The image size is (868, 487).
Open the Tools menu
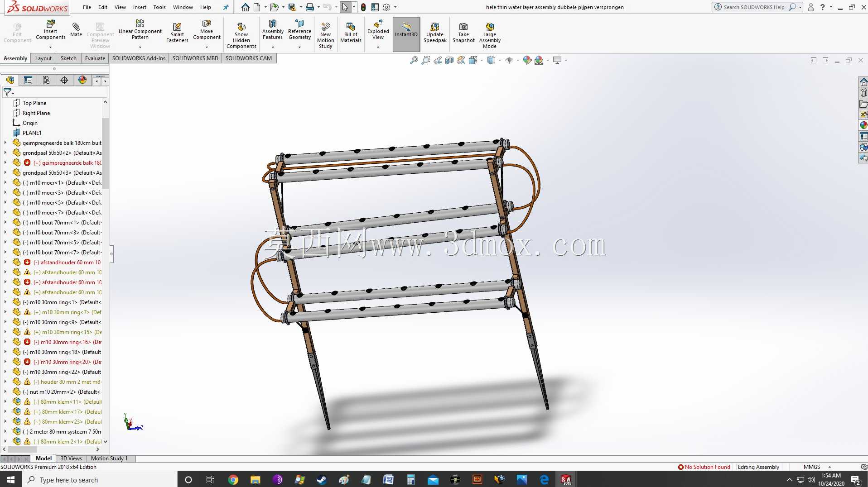point(159,7)
